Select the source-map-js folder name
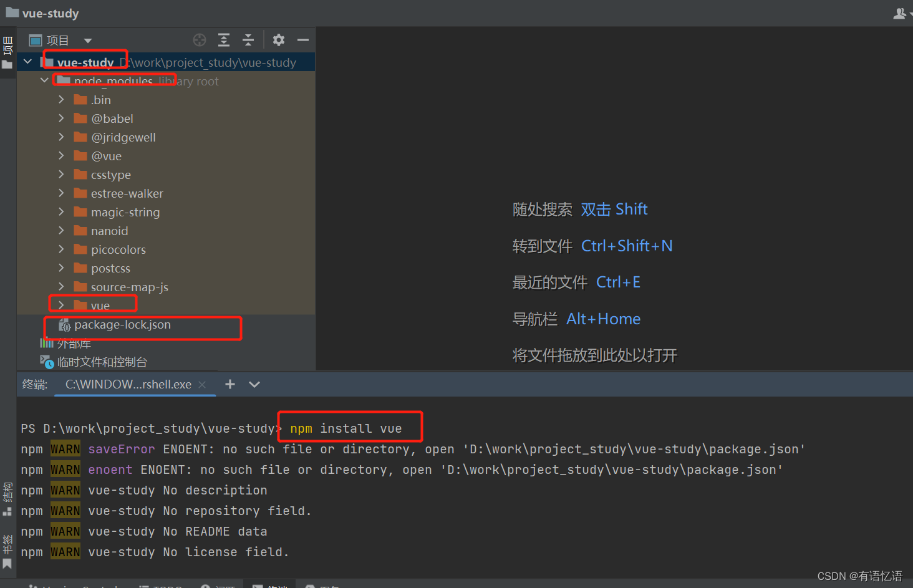 click(x=130, y=287)
